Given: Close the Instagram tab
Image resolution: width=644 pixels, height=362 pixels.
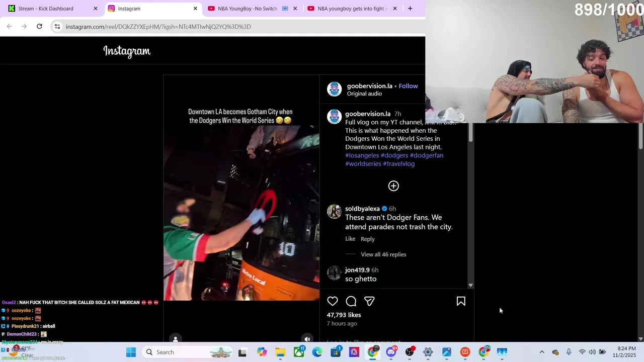Looking at the screenshot, I should (x=195, y=9).
